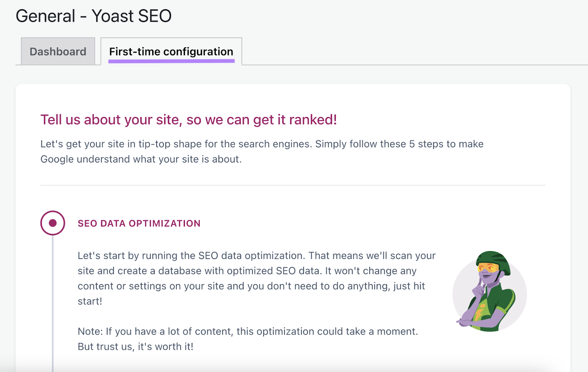Open the First-time configuration tab

tap(171, 51)
